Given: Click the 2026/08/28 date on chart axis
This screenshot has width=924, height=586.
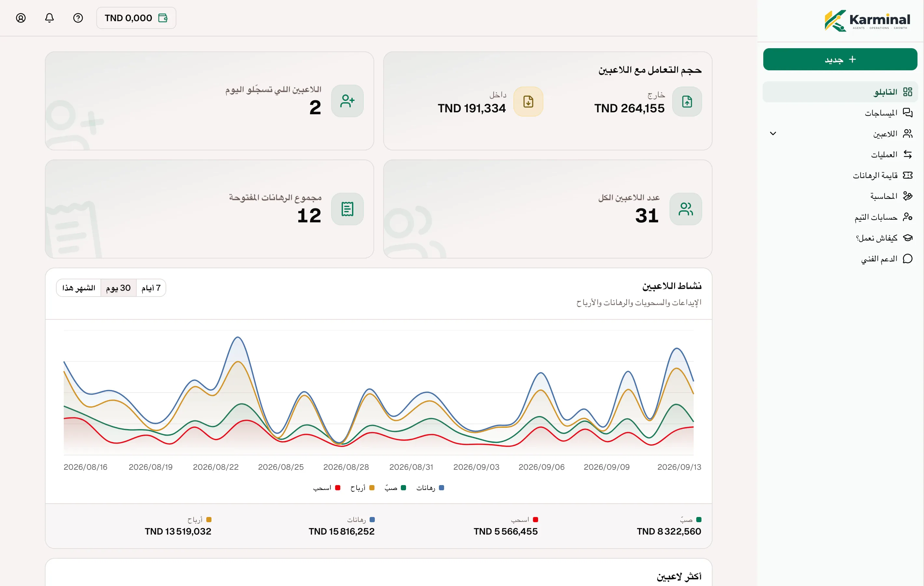Looking at the screenshot, I should [346, 467].
